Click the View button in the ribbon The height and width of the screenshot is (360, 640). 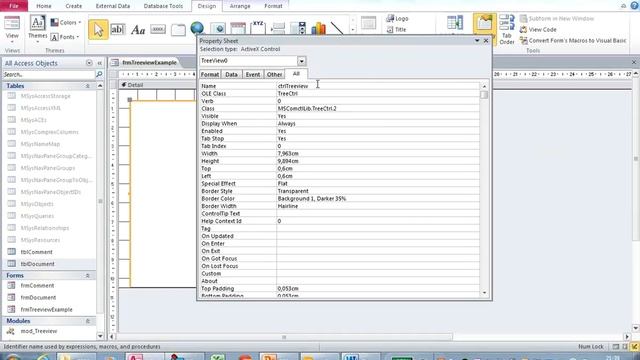12,29
